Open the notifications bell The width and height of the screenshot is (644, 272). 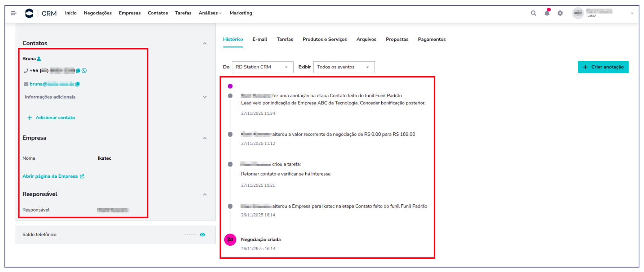(x=547, y=13)
